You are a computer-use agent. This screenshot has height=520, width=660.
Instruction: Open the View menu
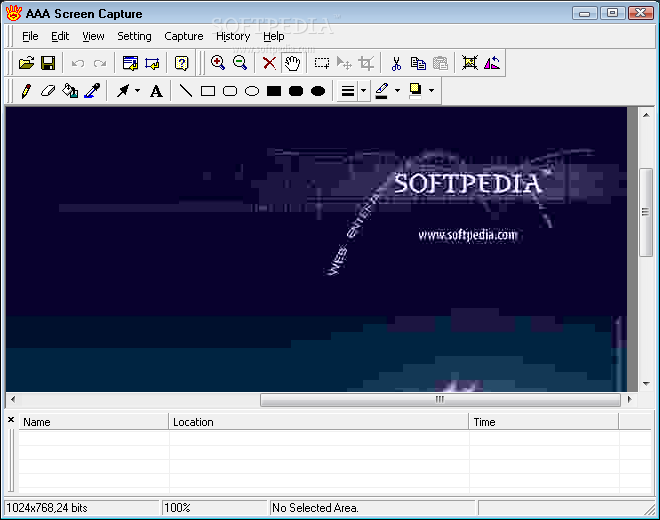tap(93, 36)
